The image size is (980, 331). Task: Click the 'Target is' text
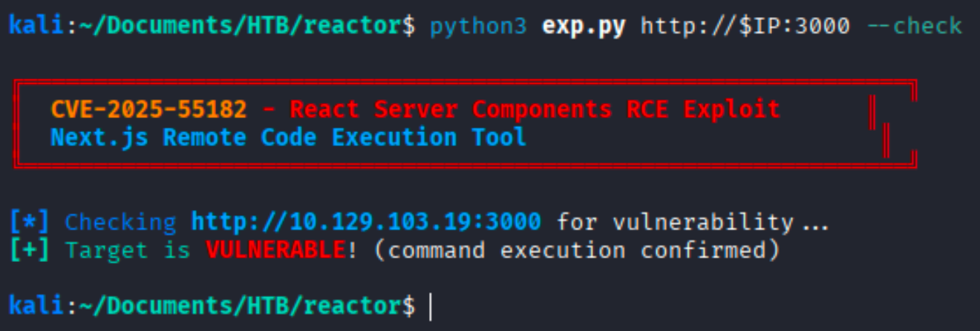(128, 250)
